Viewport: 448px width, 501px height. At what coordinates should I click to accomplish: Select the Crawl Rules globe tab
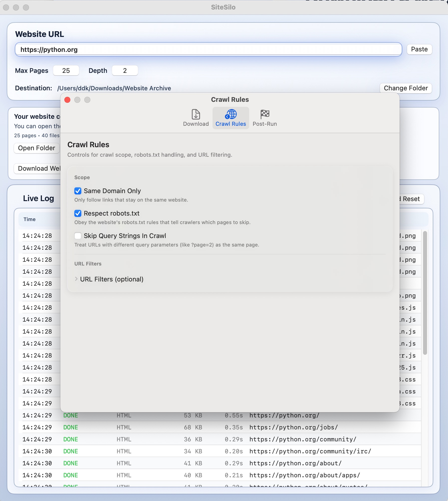[x=231, y=118]
